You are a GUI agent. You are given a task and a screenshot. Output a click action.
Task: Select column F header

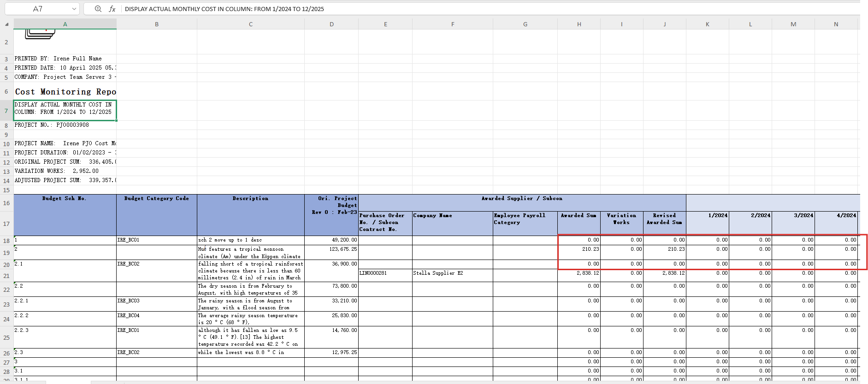point(453,24)
